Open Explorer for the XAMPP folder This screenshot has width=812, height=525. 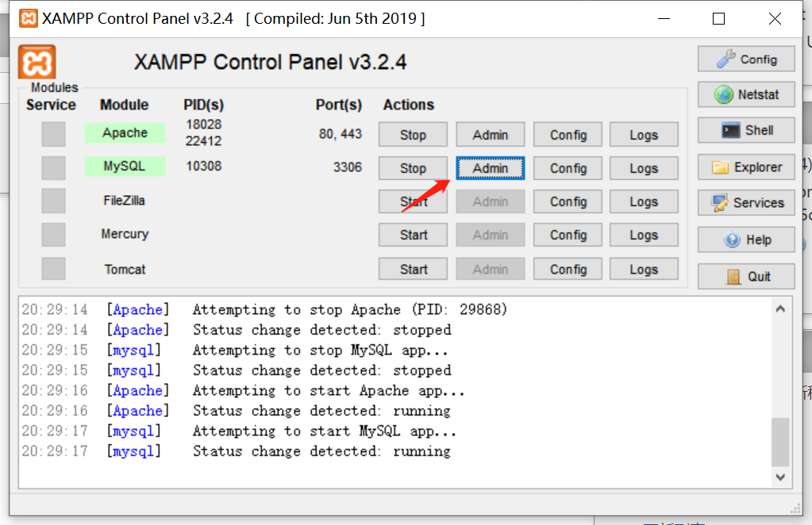(745, 167)
